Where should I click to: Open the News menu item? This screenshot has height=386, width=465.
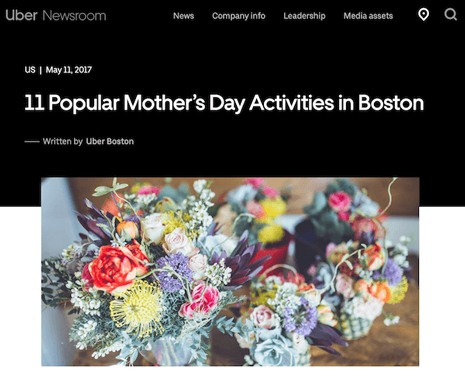[183, 16]
